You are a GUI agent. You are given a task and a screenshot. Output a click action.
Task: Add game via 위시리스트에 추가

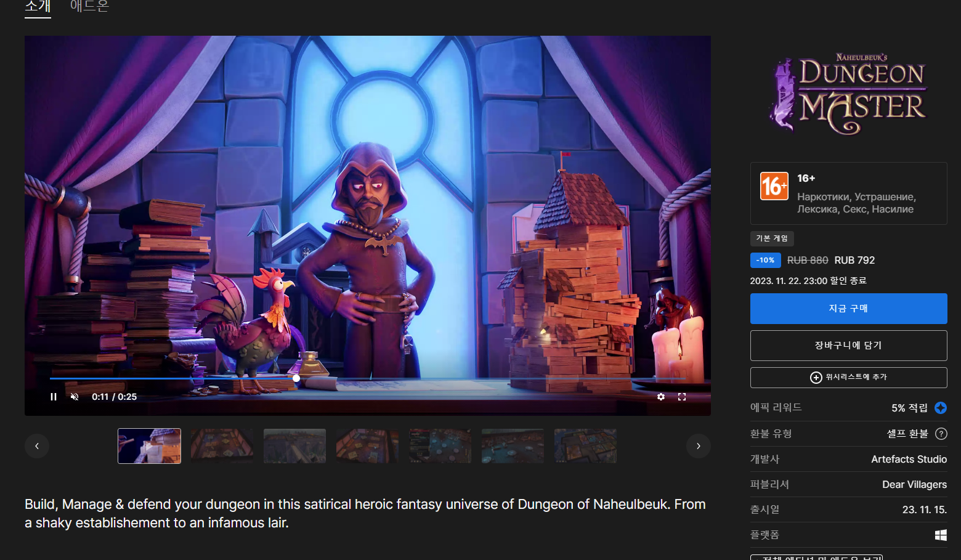(x=848, y=377)
